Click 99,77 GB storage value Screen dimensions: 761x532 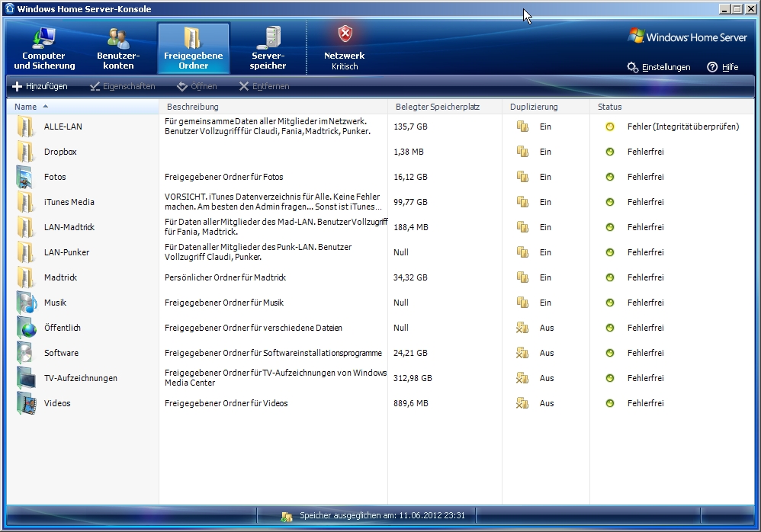(x=410, y=202)
